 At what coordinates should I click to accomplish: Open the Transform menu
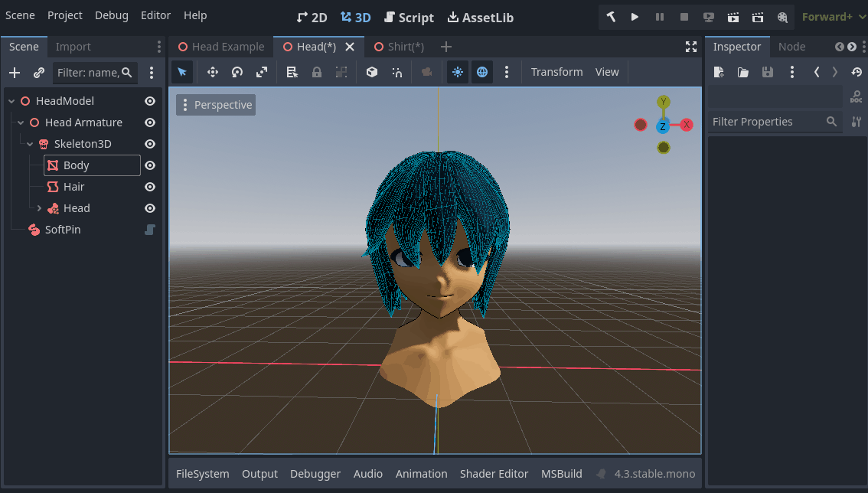click(x=557, y=72)
